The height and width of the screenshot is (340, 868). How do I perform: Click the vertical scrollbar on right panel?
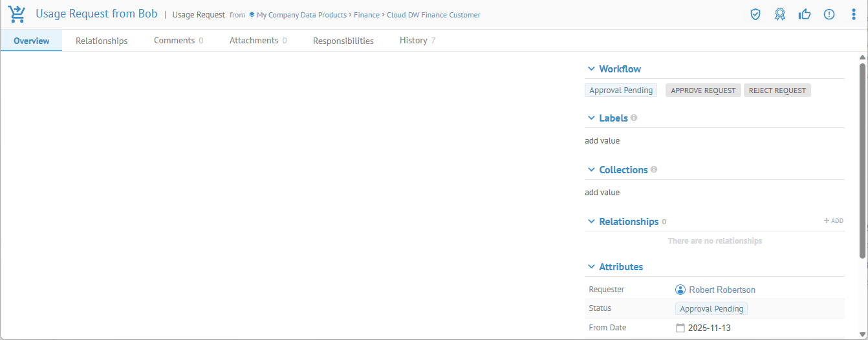click(x=862, y=162)
